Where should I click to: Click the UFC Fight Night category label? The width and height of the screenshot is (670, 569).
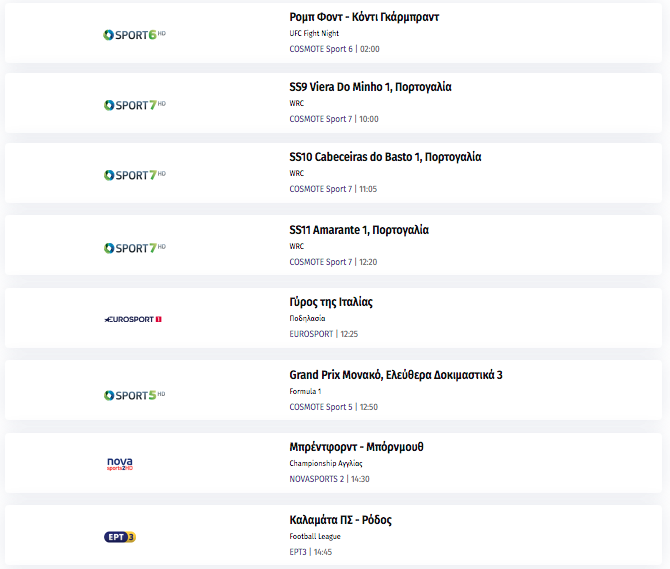coord(314,33)
